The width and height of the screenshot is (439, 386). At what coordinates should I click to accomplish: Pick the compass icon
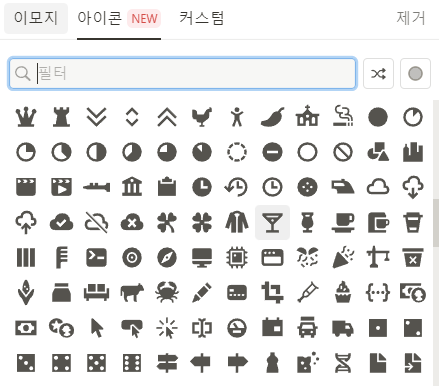[x=167, y=258]
